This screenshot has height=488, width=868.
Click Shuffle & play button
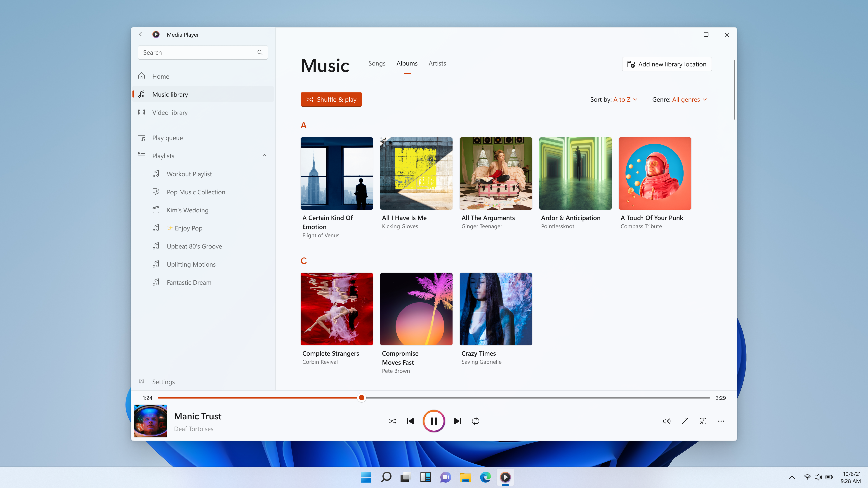[x=331, y=99]
